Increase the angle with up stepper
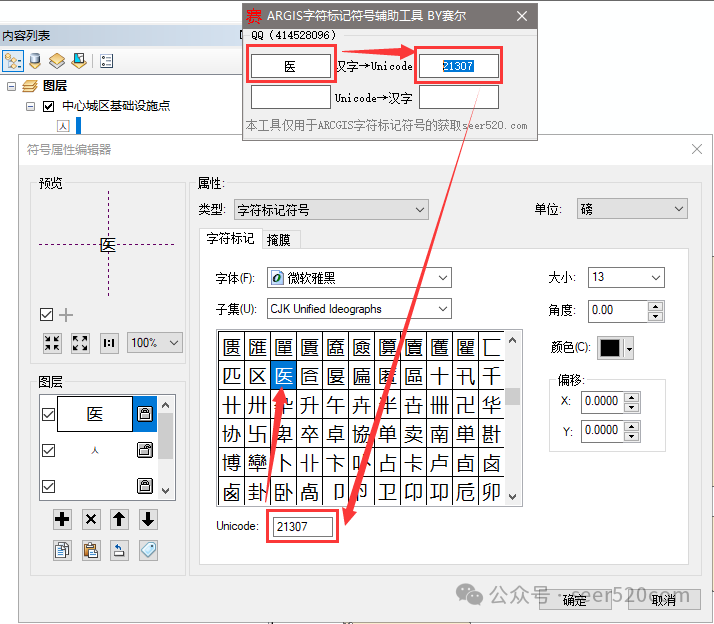This screenshot has width=714, height=624. pyautogui.click(x=655, y=306)
